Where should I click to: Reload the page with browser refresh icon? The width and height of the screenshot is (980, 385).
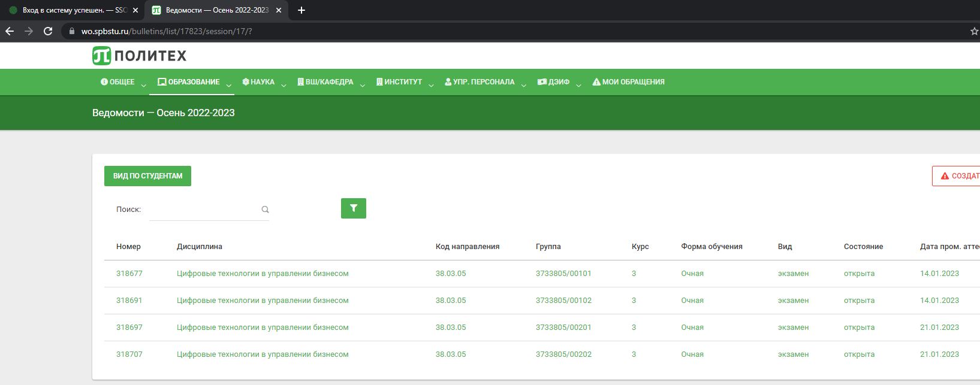(x=48, y=31)
